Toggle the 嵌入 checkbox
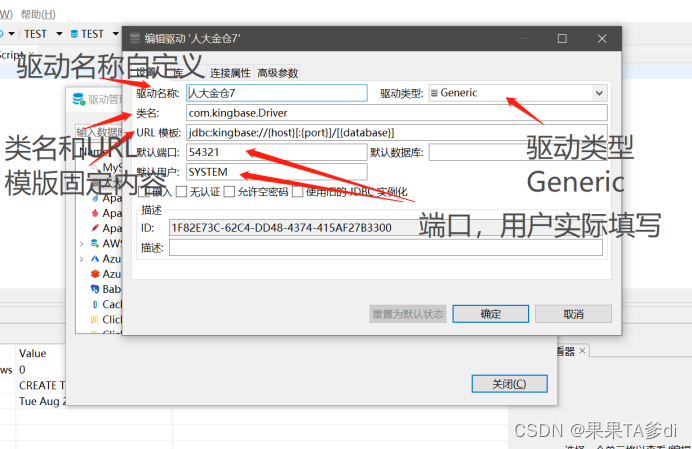 click(x=143, y=192)
